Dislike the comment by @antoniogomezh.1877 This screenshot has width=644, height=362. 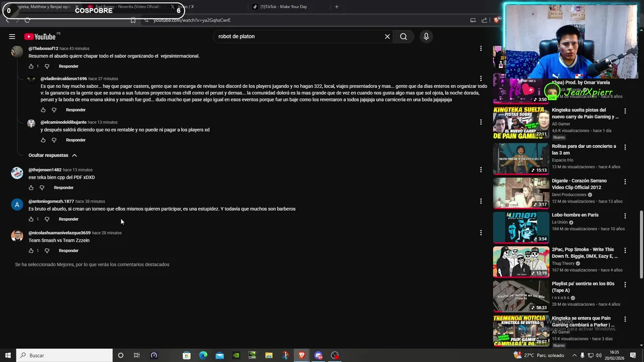[47, 219]
